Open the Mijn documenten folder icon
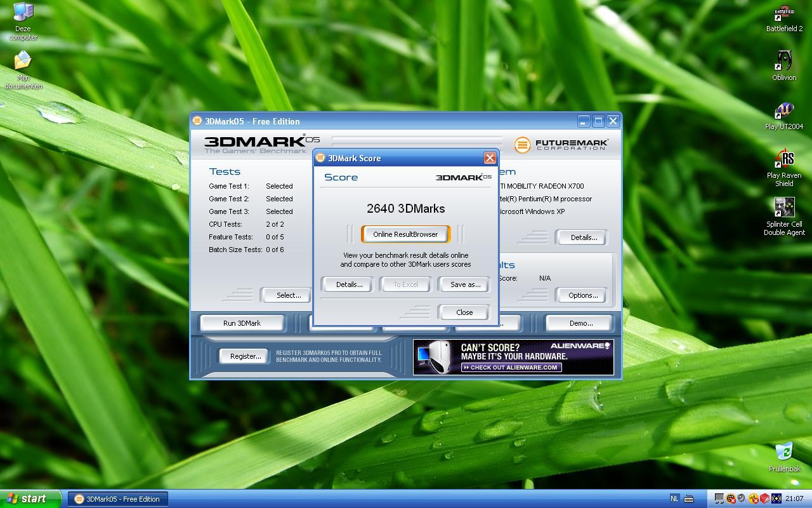The image size is (812, 508). point(23,70)
